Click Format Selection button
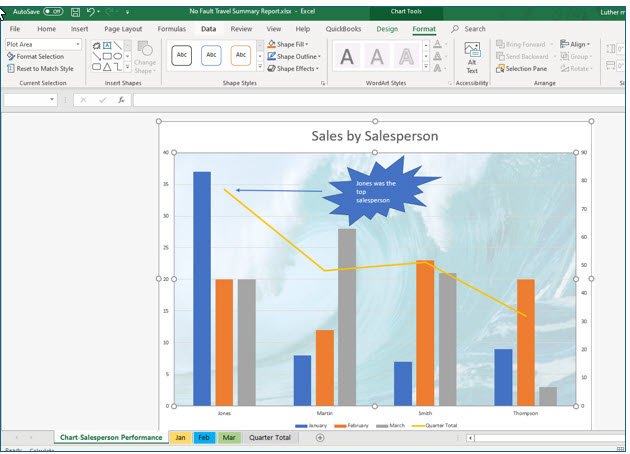 pos(35,57)
